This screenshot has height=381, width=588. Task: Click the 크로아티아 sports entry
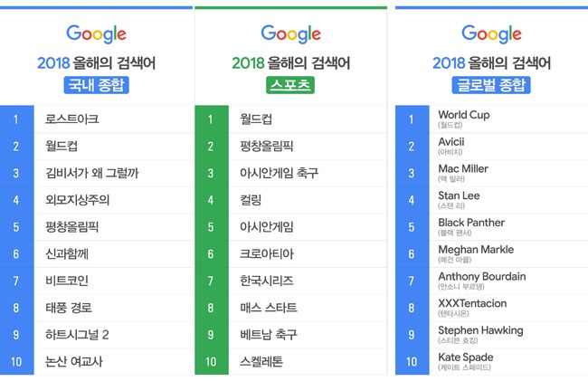(x=267, y=254)
